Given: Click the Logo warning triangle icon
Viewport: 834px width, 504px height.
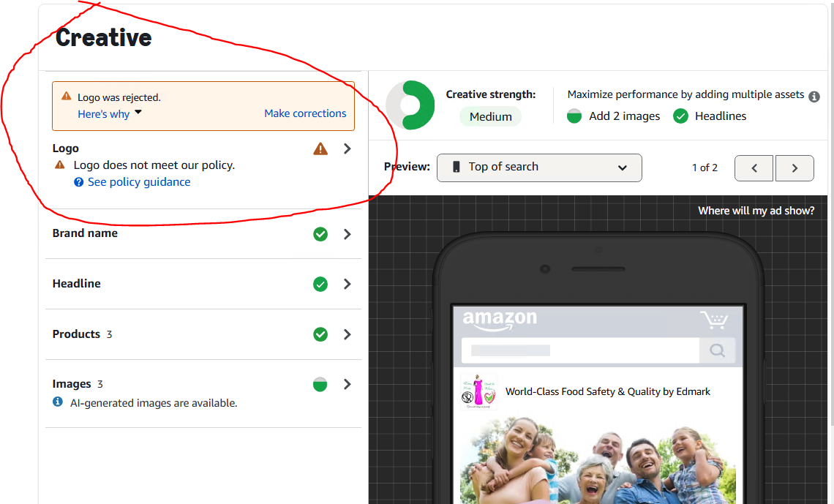Looking at the screenshot, I should point(320,149).
